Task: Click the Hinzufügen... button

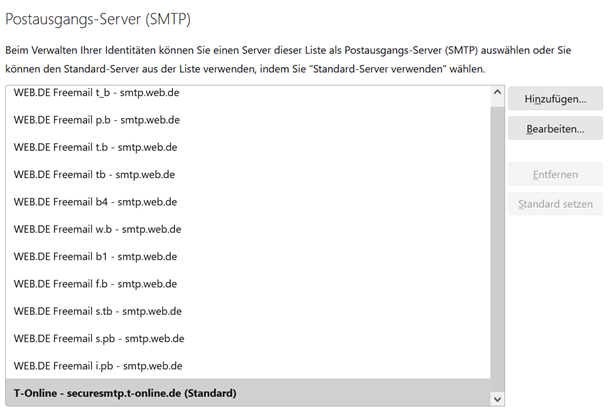Action: click(555, 97)
